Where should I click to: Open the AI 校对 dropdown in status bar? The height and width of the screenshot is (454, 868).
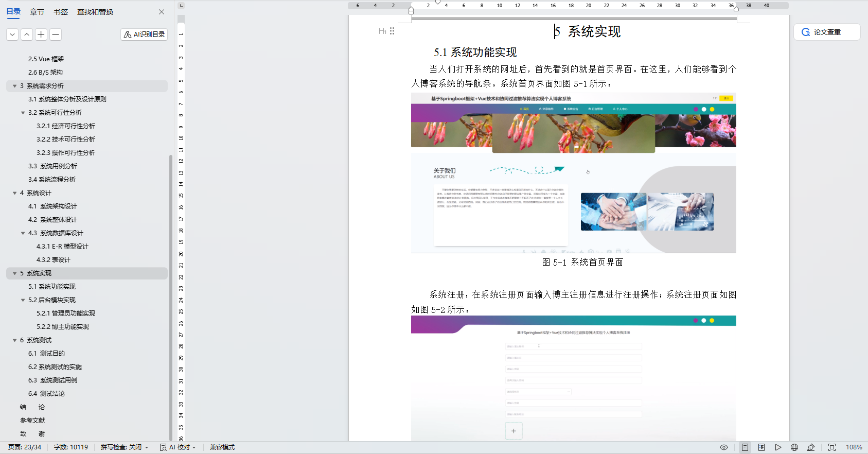click(178, 447)
